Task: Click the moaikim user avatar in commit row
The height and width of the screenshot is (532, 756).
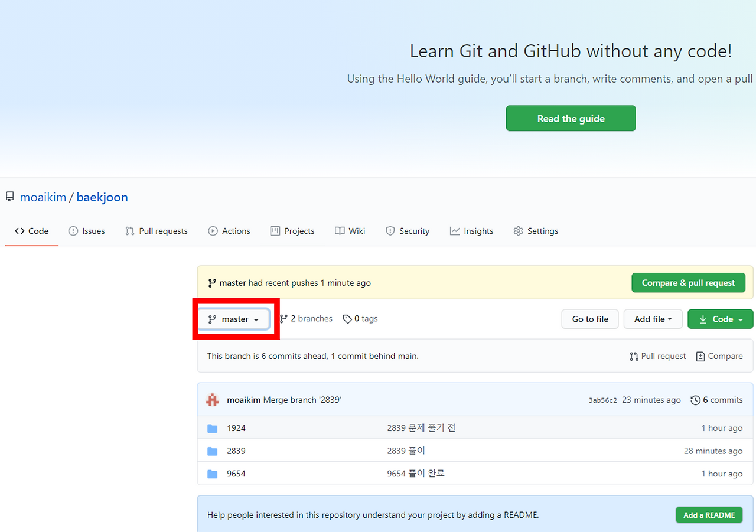Action: pos(212,400)
